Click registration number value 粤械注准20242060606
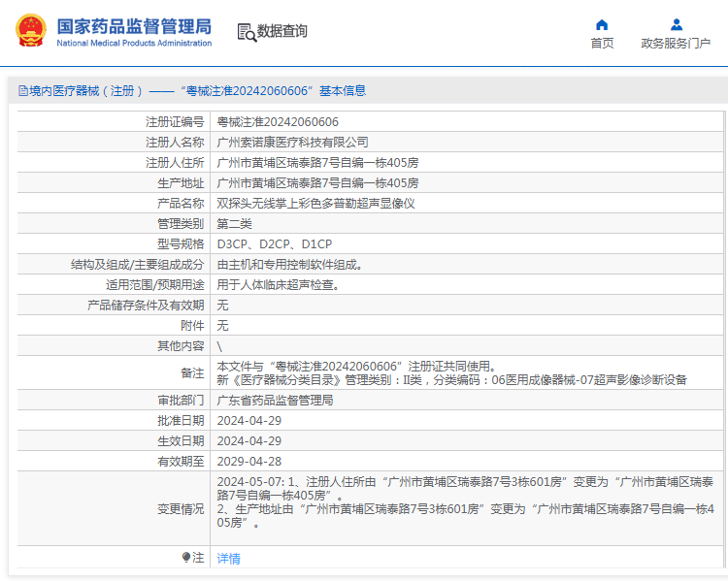The height and width of the screenshot is (581, 728). tap(278, 122)
